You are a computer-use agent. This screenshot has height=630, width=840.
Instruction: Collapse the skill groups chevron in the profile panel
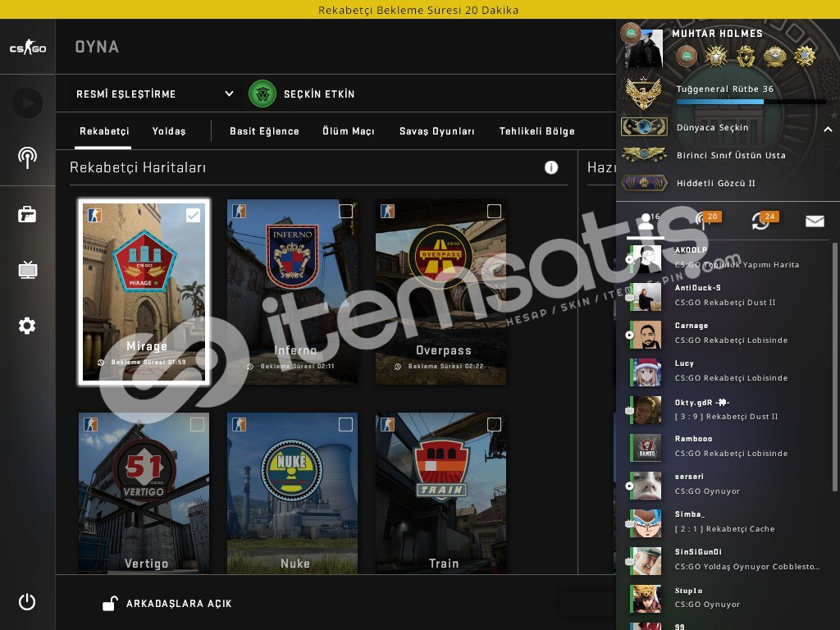click(828, 129)
